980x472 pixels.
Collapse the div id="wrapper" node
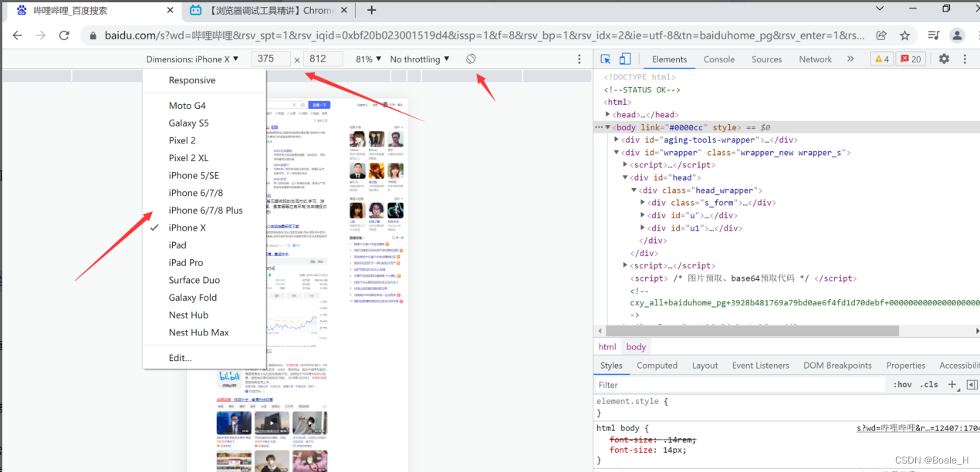coord(617,153)
